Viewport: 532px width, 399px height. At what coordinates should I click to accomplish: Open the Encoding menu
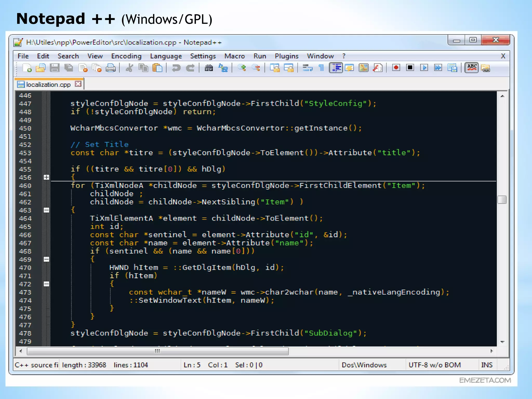pyautogui.click(x=126, y=56)
